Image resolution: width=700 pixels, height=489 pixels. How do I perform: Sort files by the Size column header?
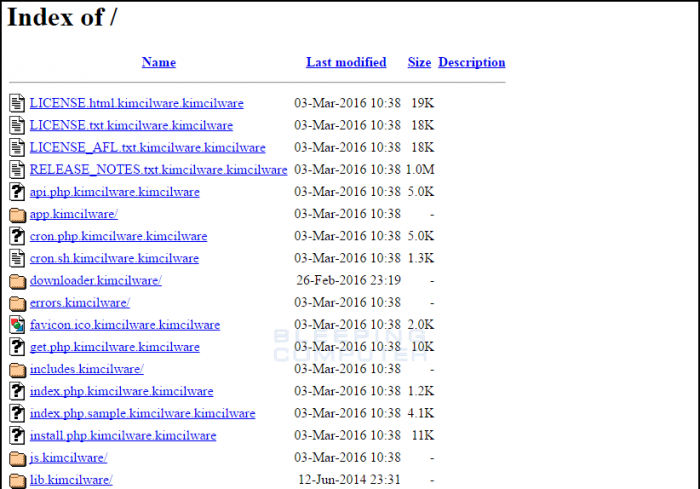[419, 62]
